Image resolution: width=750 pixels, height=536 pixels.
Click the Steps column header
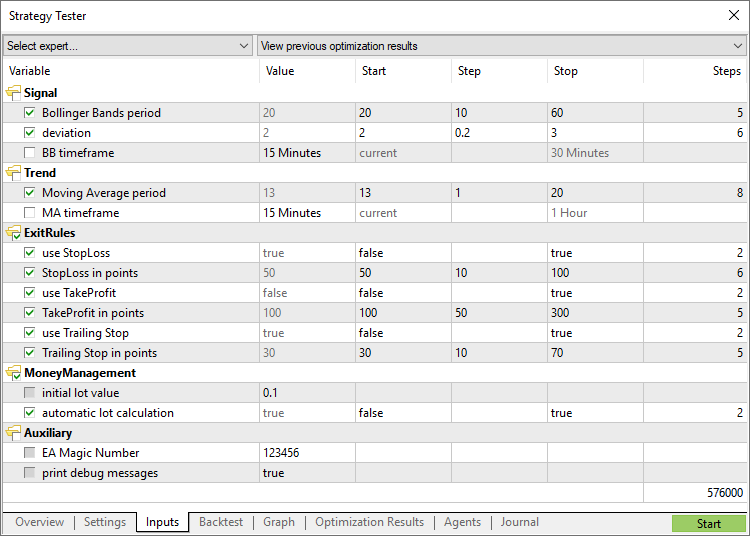click(726, 71)
